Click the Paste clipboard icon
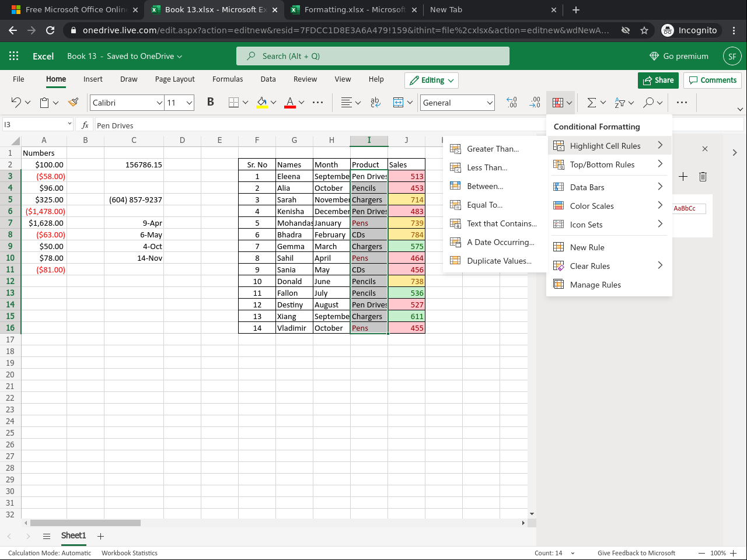The image size is (747, 560). tap(44, 103)
